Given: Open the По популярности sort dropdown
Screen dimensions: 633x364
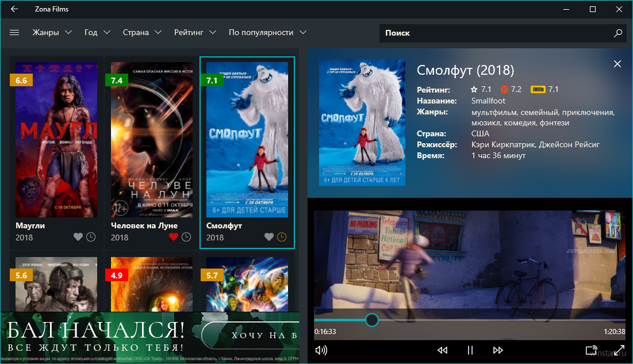Looking at the screenshot, I should (x=268, y=32).
